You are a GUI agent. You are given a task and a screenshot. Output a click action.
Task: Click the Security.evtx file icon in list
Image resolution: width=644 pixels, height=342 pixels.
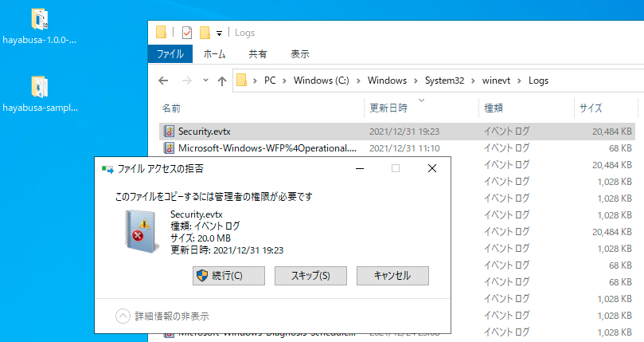tap(169, 132)
